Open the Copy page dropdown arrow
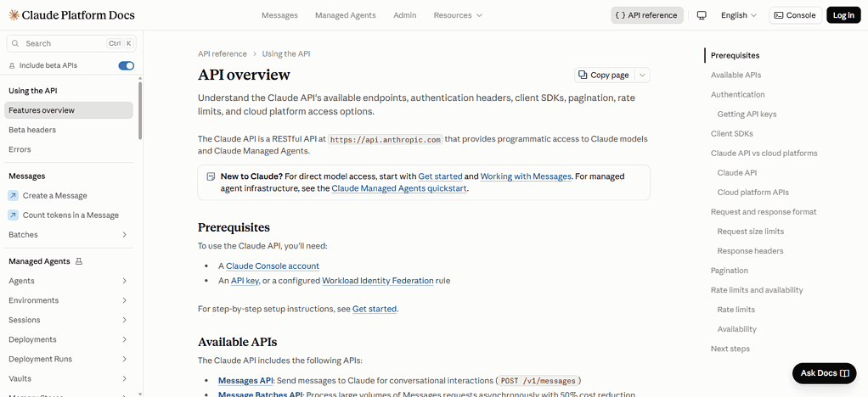Viewport: 868px width, 397px height. tap(642, 75)
